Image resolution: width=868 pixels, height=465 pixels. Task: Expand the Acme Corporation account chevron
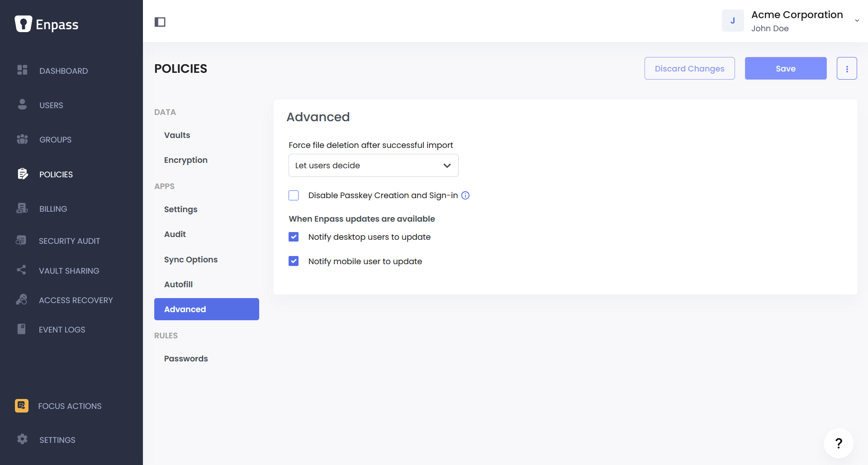pos(857,21)
